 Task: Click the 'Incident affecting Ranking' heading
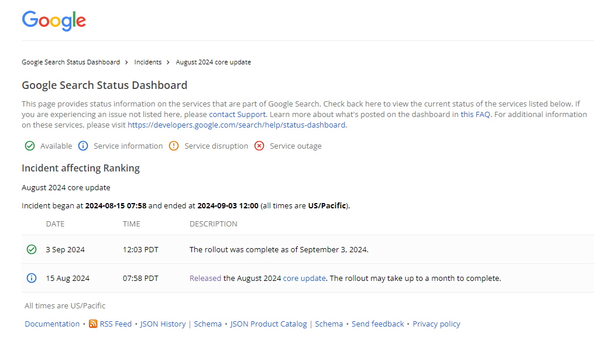coord(81,168)
